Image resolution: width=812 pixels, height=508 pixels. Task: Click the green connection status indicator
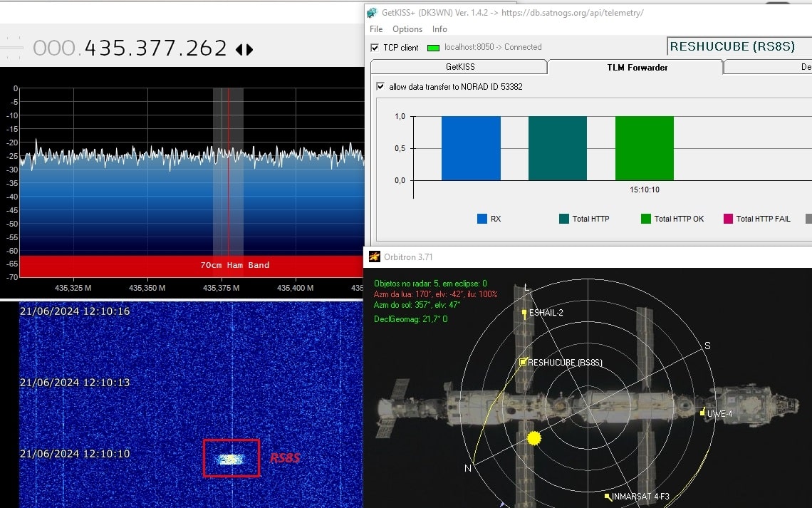click(433, 48)
